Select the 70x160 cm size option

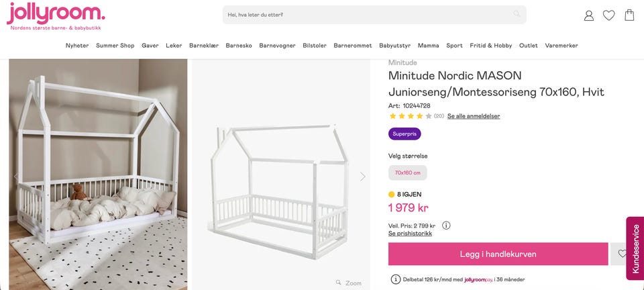click(x=407, y=173)
